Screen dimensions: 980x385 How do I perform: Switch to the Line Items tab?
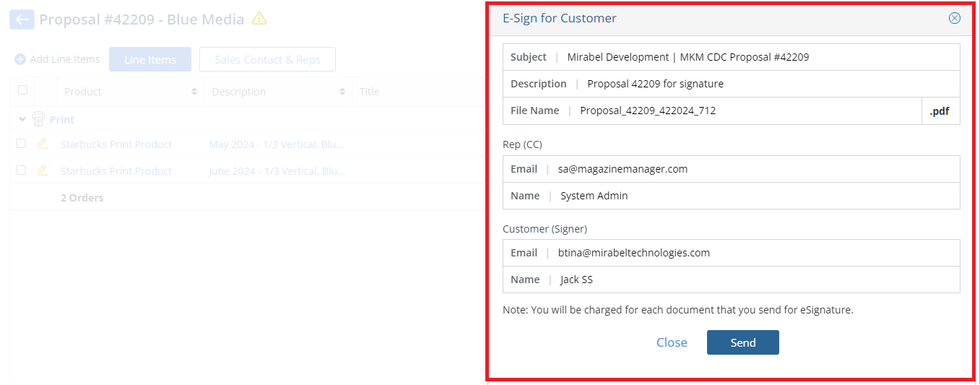click(x=150, y=59)
